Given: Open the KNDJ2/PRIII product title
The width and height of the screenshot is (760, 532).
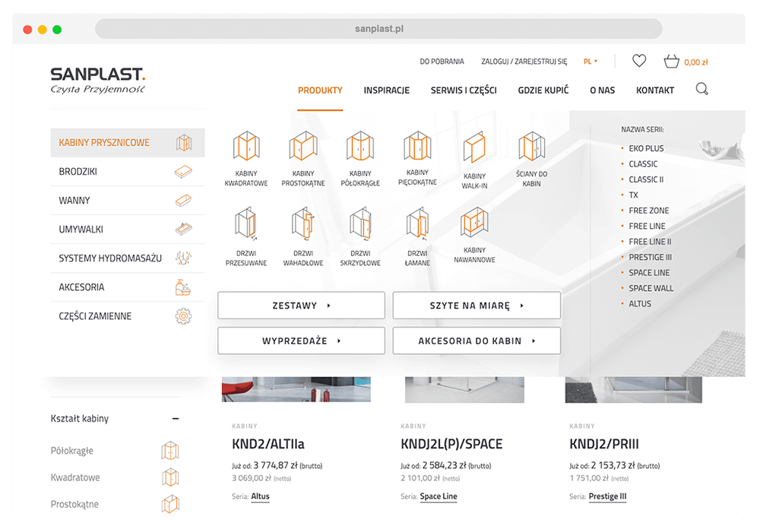Looking at the screenshot, I should (x=604, y=444).
